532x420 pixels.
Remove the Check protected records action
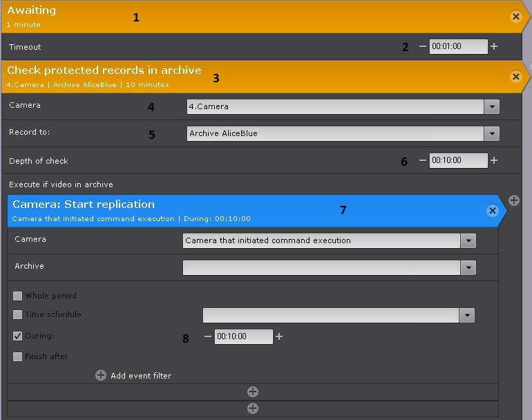pos(515,77)
